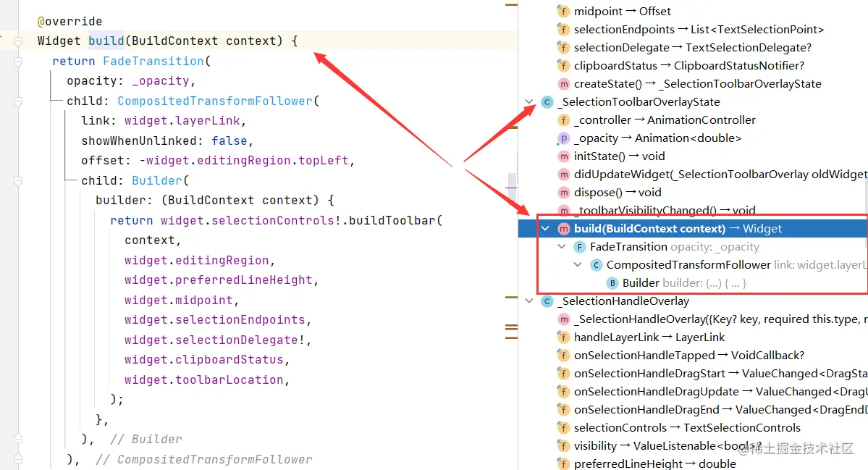Screen dimensions: 868x470
Task: Click the code folding arrow beside return FadeTransition
Action: [18, 61]
